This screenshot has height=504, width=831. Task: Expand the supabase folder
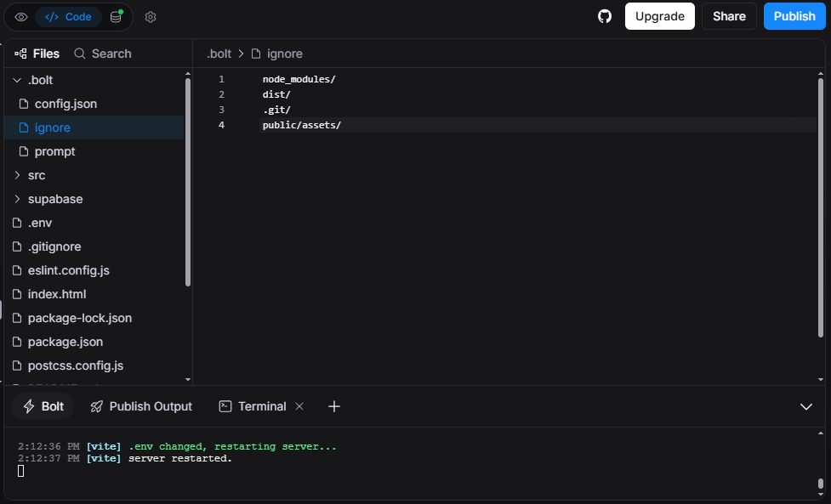click(94, 199)
